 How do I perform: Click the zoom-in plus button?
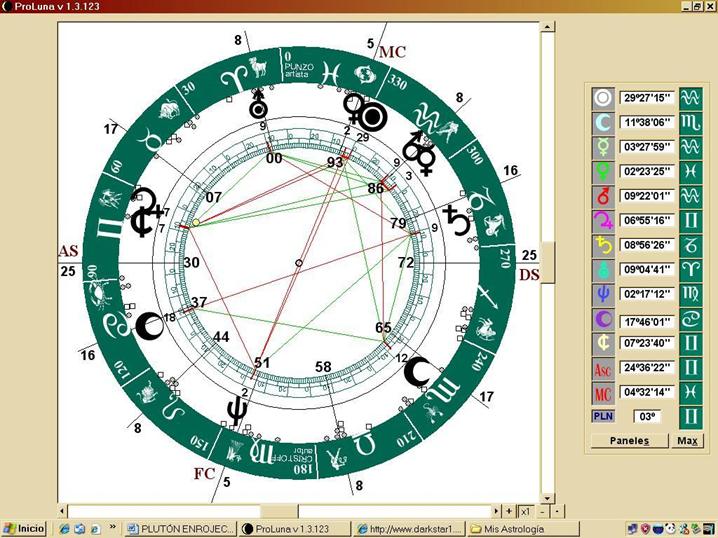pyautogui.click(x=510, y=511)
